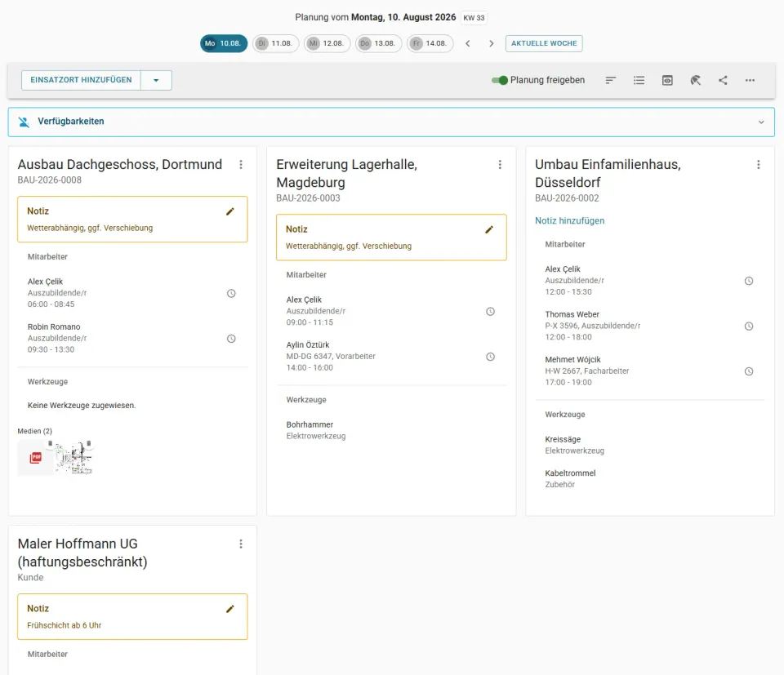Edit note on Maler Hoffmann UG card
The height and width of the screenshot is (675, 784).
coord(230,609)
